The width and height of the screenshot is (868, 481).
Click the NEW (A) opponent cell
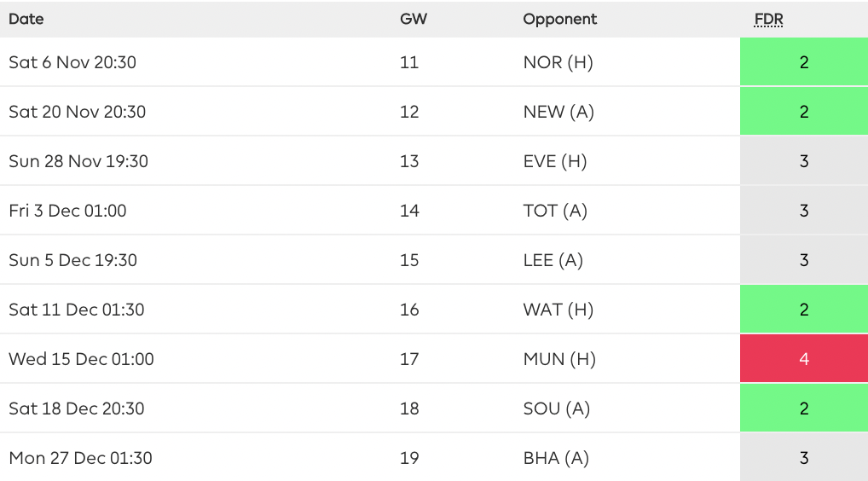pos(558,112)
